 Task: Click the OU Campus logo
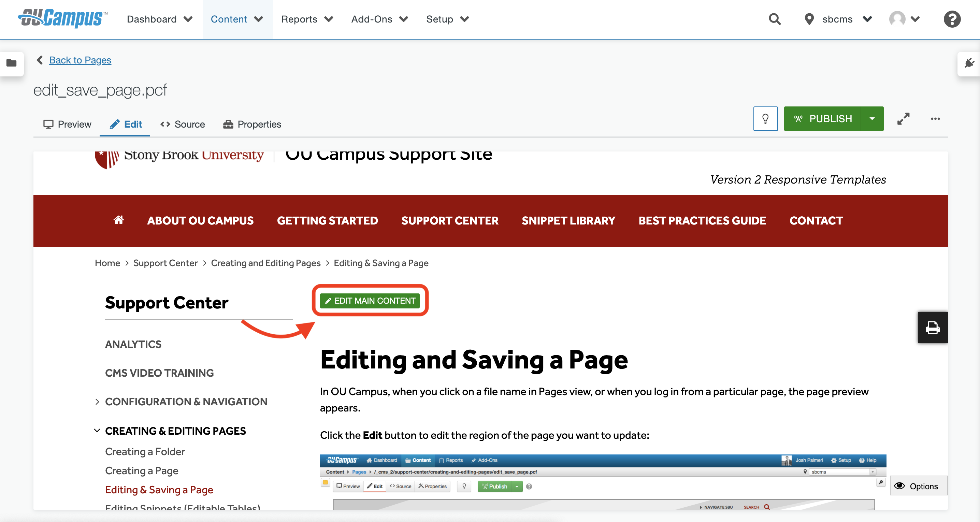62,19
